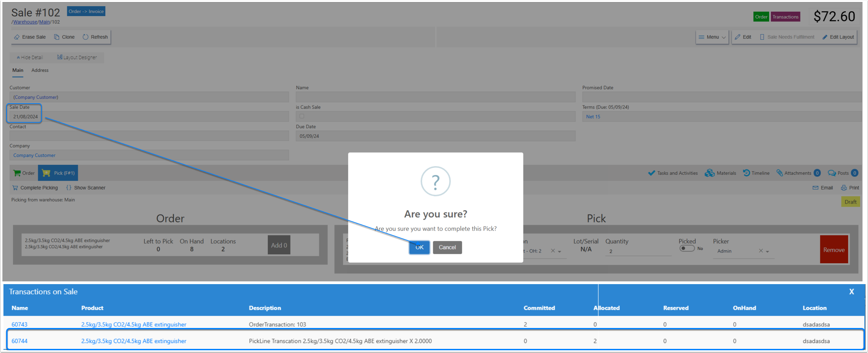Toggle Sale Needs Fulfilment checkbox
The height and width of the screenshot is (353, 868).
coord(762,37)
